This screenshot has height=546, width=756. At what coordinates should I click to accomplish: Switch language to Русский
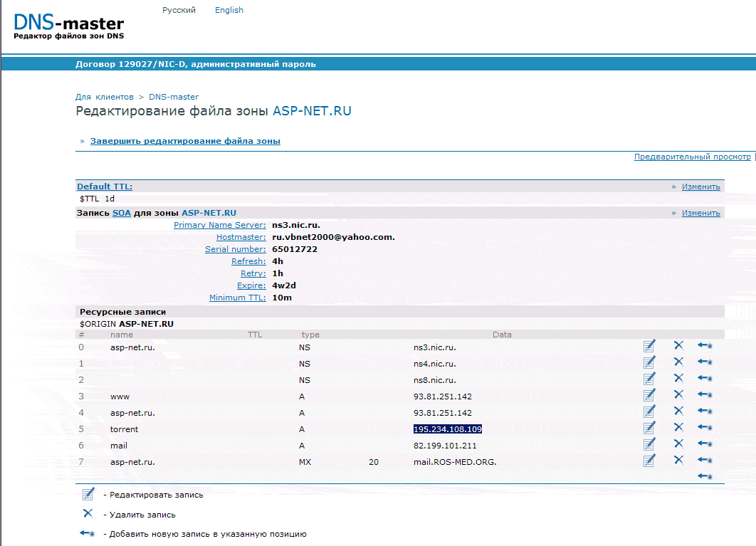179,10
